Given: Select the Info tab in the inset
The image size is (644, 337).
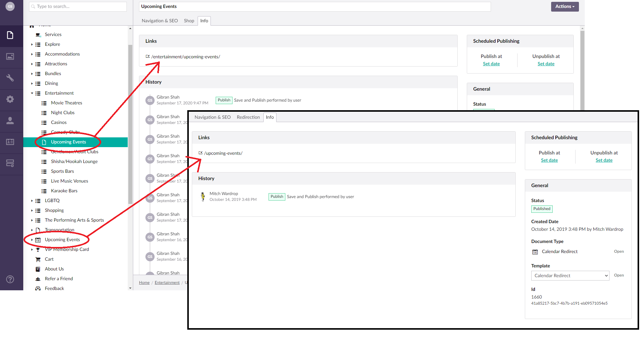Looking at the screenshot, I should pos(270,117).
